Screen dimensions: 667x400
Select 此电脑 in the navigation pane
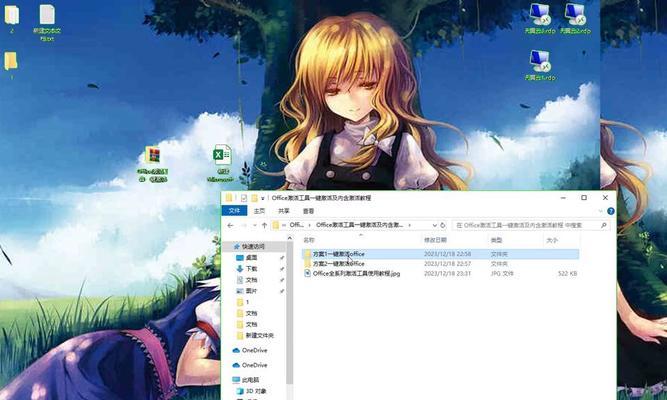coord(250,380)
